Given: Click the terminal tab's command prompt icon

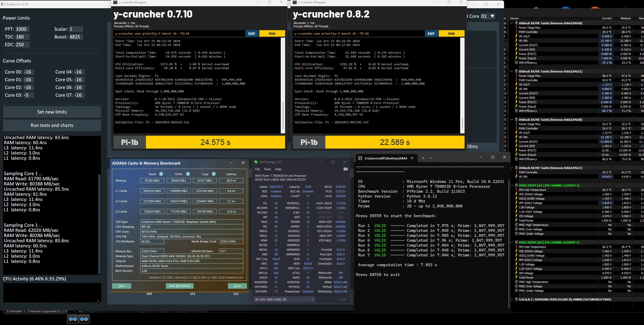Looking at the screenshot, I should [x=360, y=158].
